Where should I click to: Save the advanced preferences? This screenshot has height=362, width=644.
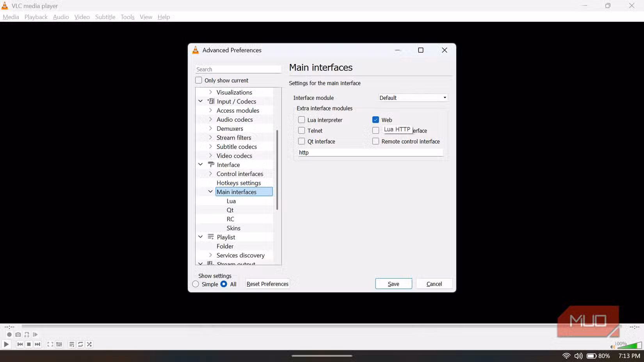(393, 284)
